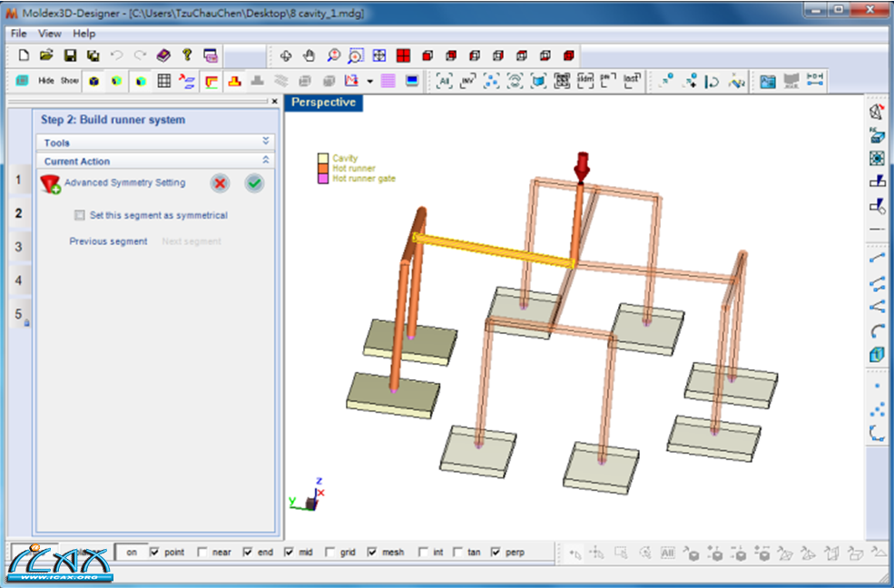This screenshot has height=588, width=894.
Task: Go to step 3 in sidebar
Action: coord(18,247)
